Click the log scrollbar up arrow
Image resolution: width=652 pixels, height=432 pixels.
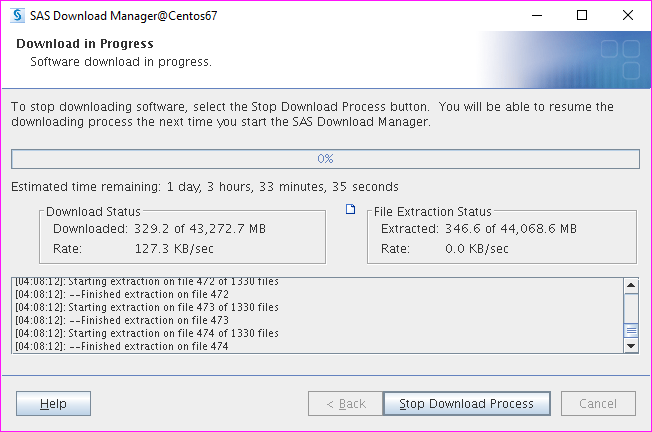point(630,284)
